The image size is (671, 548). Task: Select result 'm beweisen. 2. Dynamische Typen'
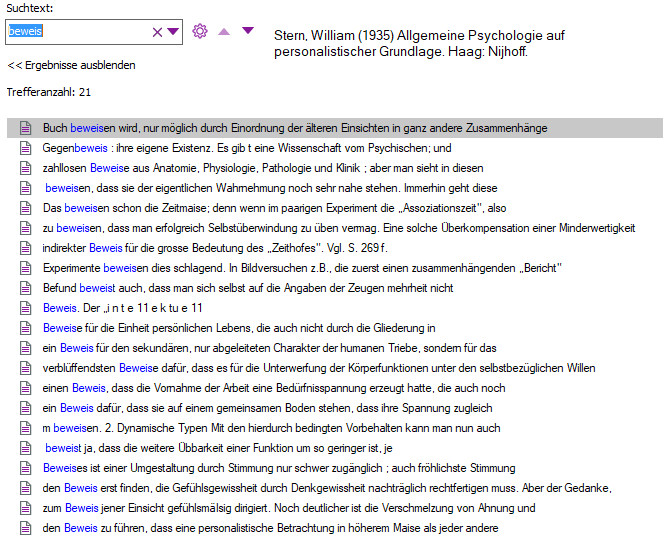(x=271, y=428)
